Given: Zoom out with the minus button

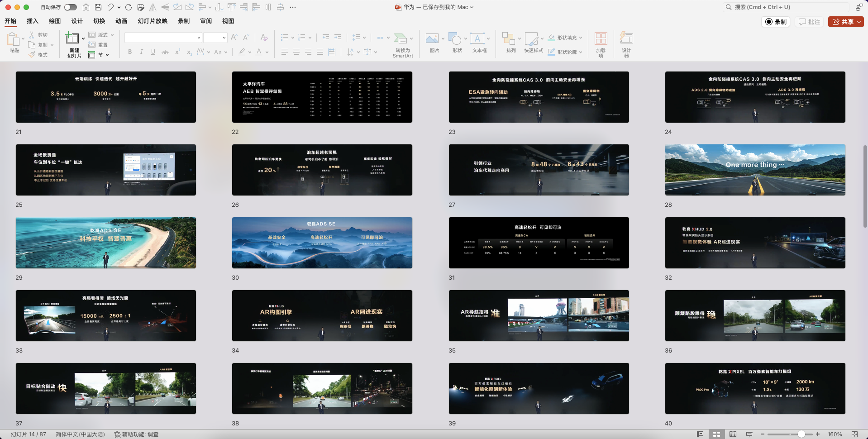Looking at the screenshot, I should tap(763, 434).
